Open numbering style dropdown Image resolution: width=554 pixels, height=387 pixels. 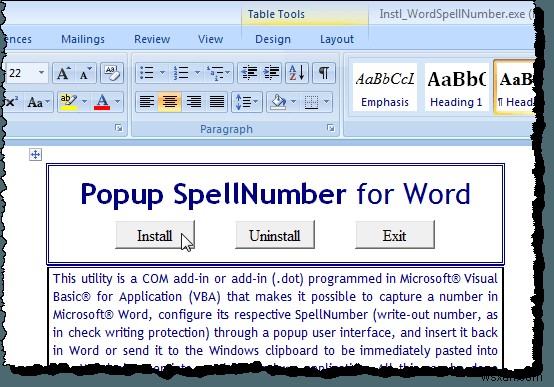197,73
